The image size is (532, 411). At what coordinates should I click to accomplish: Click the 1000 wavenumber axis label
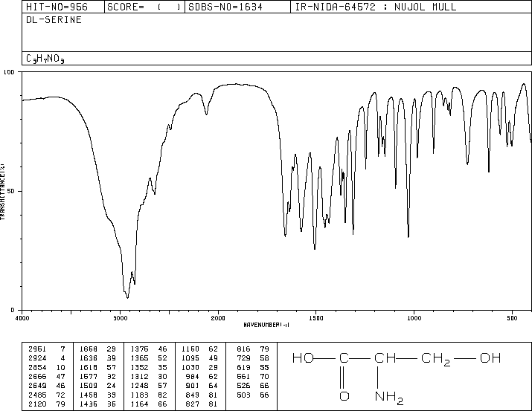(414, 318)
